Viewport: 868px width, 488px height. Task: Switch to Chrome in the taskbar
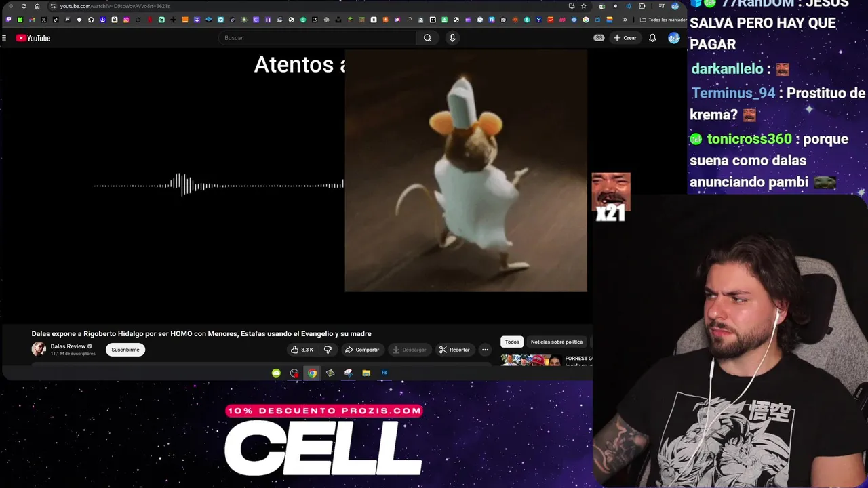312,373
